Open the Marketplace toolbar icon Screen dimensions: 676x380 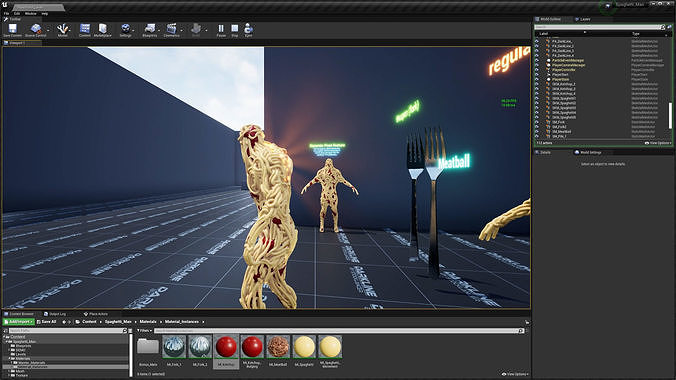point(103,29)
